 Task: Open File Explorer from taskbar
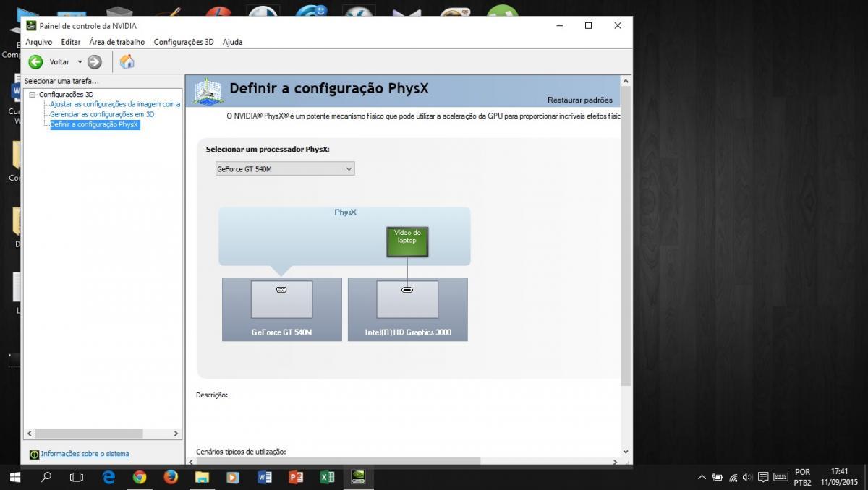(x=202, y=477)
